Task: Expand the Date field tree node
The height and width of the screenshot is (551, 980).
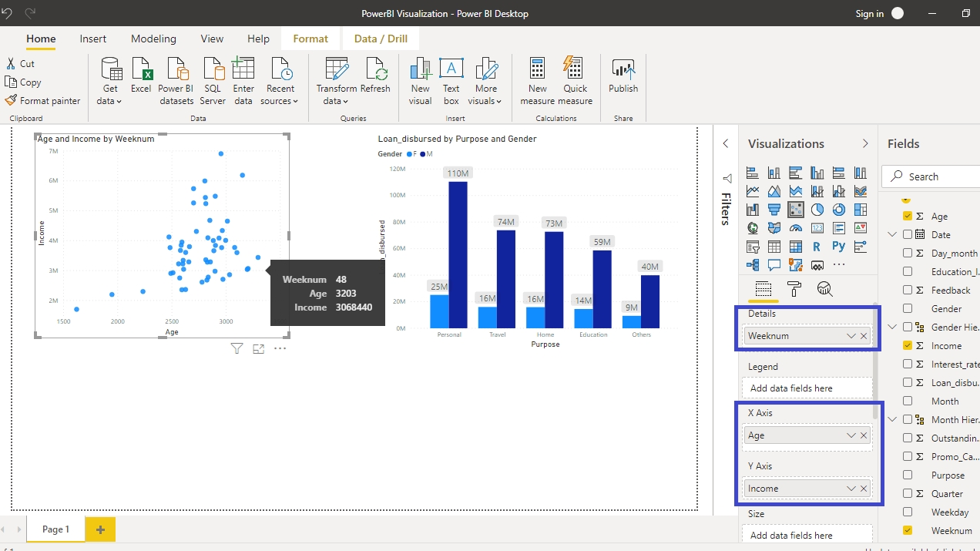Action: pyautogui.click(x=892, y=235)
